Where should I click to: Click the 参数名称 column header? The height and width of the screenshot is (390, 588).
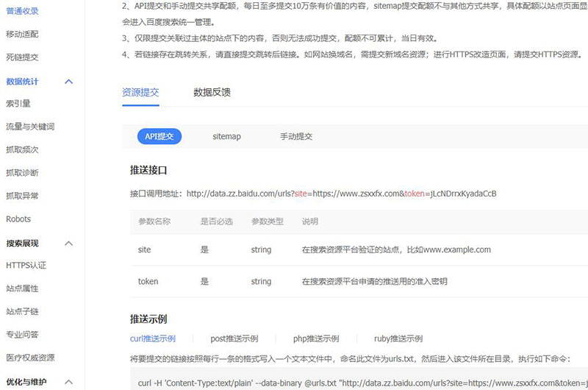click(x=154, y=221)
